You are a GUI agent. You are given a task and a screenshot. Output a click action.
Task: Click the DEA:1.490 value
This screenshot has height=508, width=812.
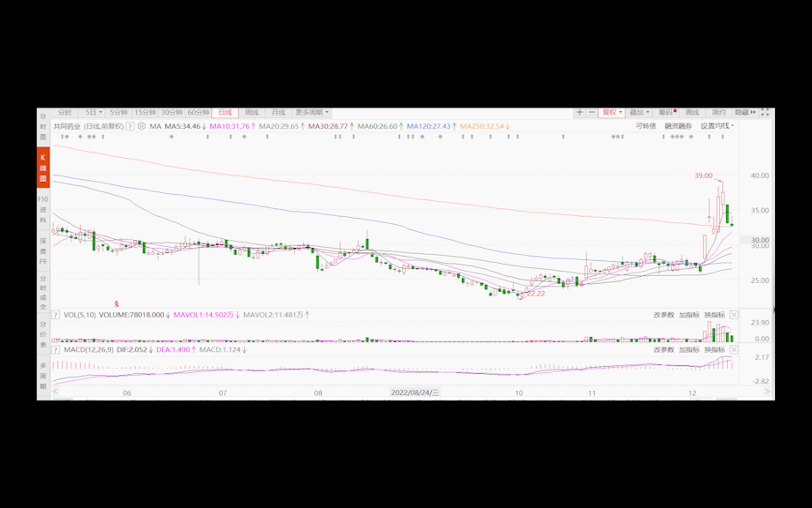[x=173, y=350]
